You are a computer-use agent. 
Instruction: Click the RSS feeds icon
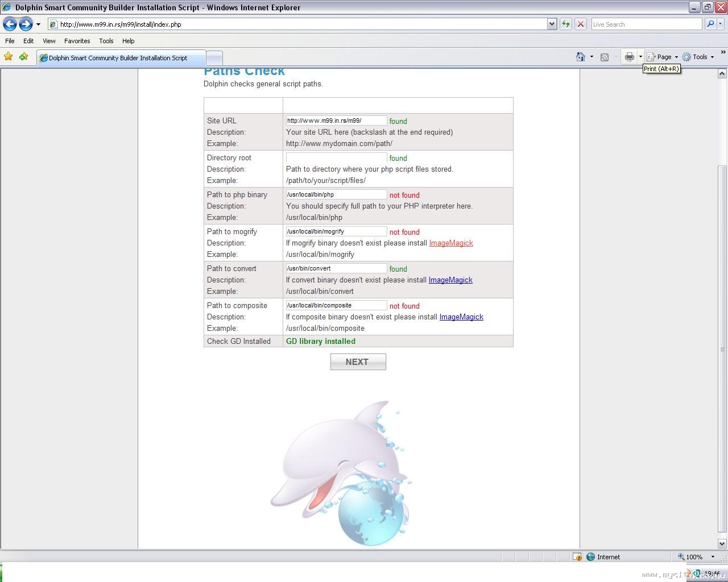pyautogui.click(x=605, y=57)
